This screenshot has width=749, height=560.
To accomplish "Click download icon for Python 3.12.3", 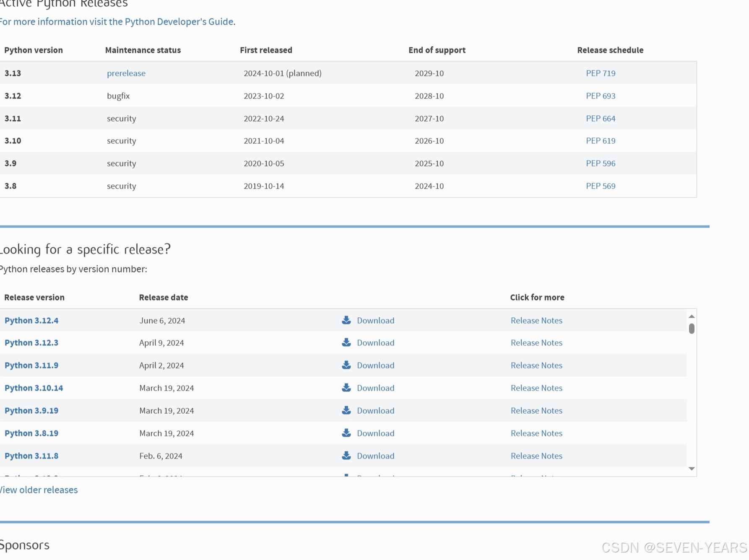I will [x=346, y=342].
